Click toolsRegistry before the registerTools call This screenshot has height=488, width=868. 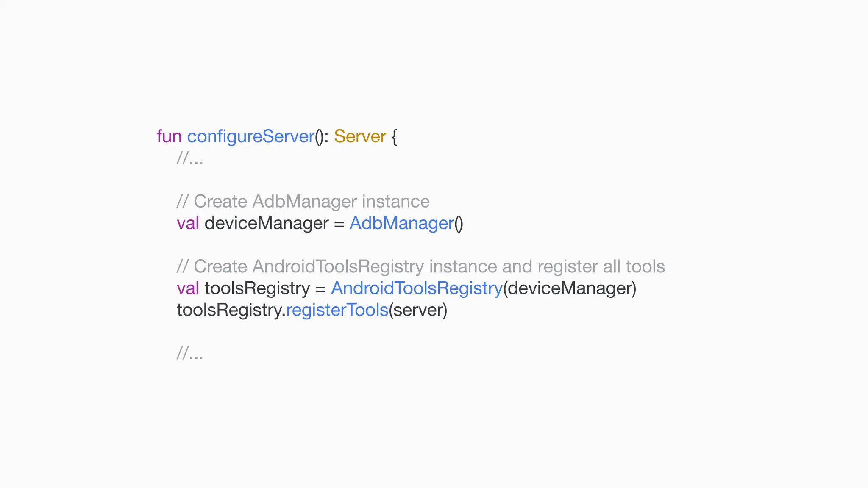(229, 310)
